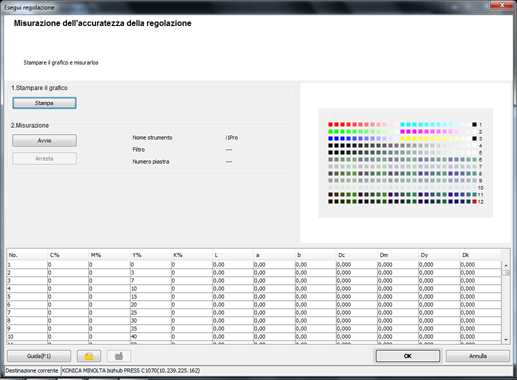Click the Misurazione dell'accuratezza della regolazione heading

click(102, 23)
